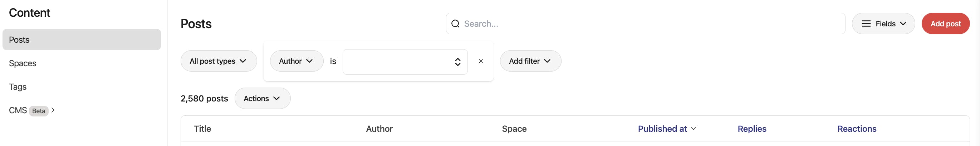This screenshot has width=980, height=146.
Task: Click the red Add post button
Action: click(x=945, y=24)
